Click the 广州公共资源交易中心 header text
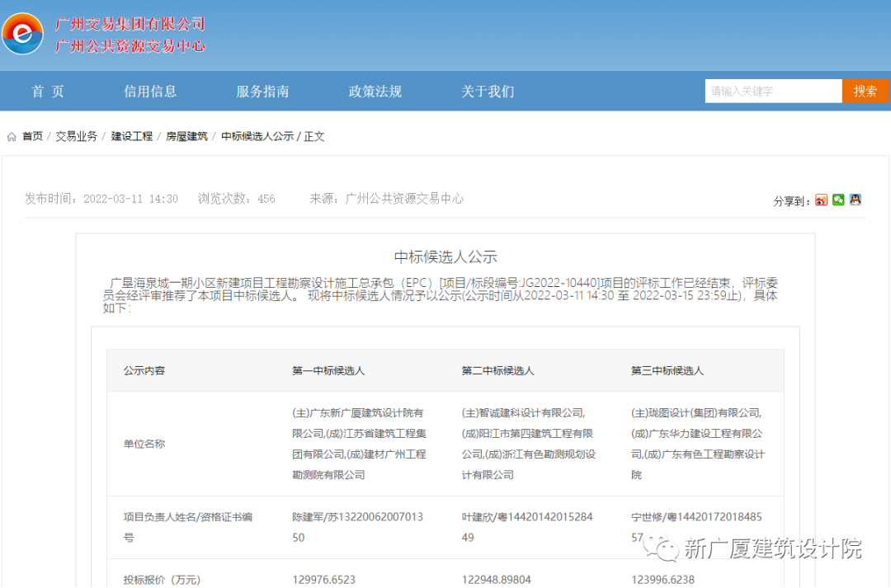891x588 pixels. pos(130,46)
